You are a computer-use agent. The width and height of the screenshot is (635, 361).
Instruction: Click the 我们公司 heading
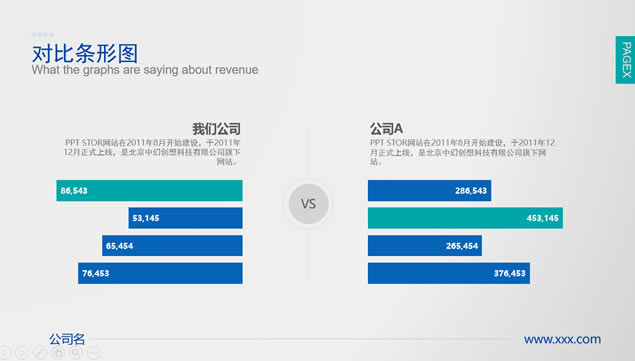pyautogui.click(x=216, y=129)
